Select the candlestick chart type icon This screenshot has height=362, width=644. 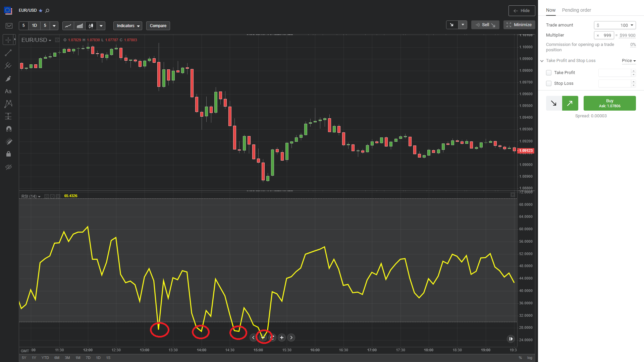click(91, 26)
